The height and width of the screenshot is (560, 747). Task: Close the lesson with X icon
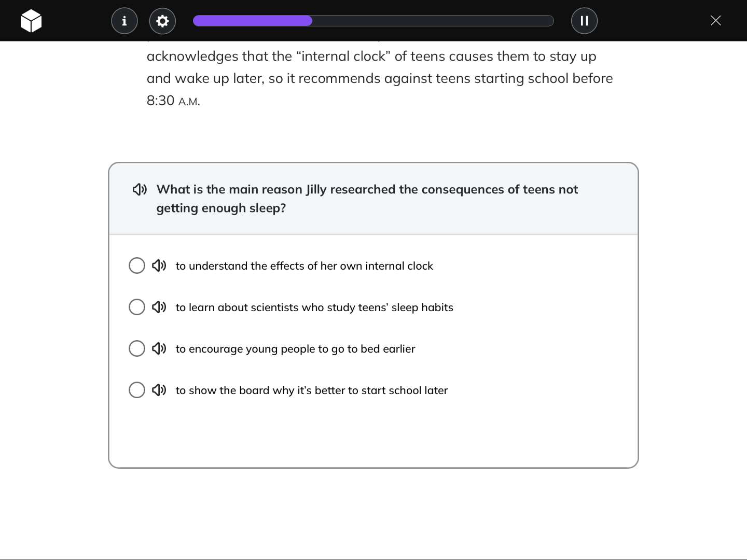tap(715, 21)
